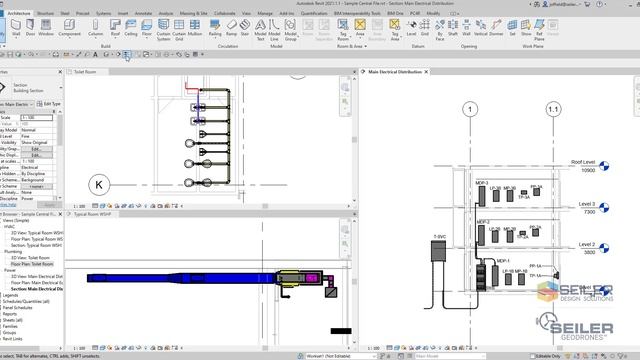This screenshot has height=360, width=640.
Task: Select the Wall tool
Action: pyautogui.click(x=16, y=28)
